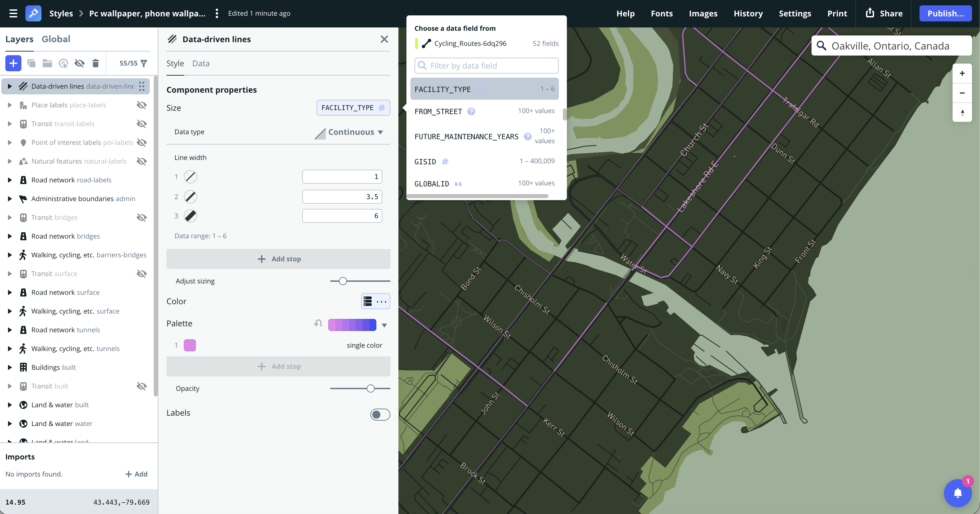
Task: Select the pink palette color swatch
Action: click(x=190, y=345)
